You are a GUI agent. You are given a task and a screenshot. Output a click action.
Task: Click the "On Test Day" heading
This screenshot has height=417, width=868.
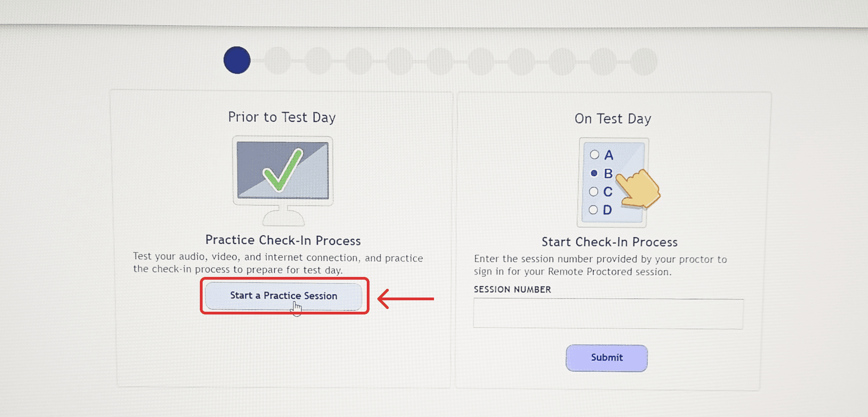coord(613,119)
